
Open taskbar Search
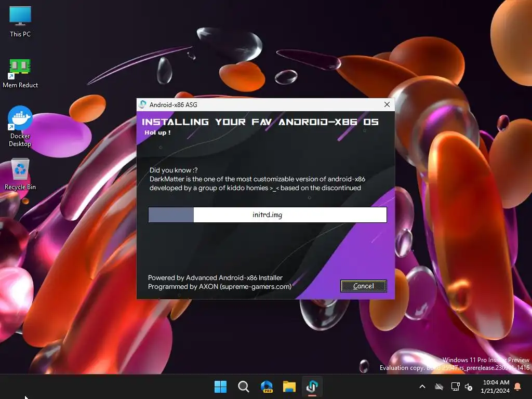pos(243,387)
